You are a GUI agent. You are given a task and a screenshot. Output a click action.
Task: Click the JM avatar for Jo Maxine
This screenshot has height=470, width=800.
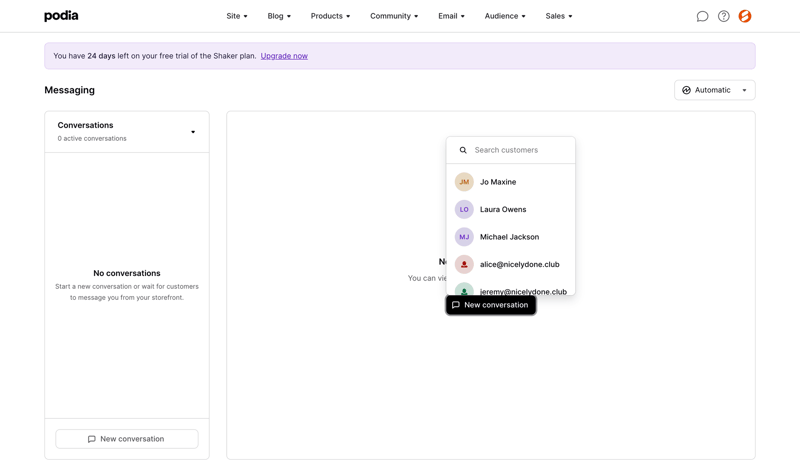464,182
